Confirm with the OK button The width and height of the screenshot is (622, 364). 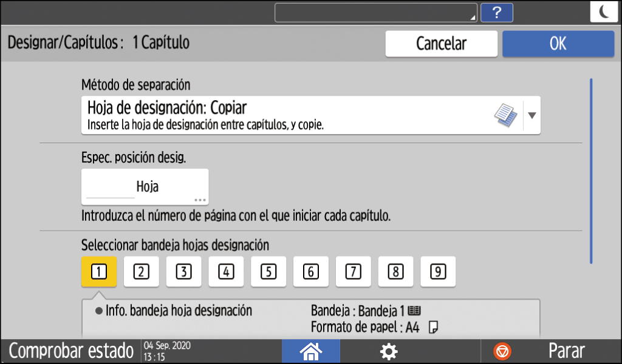click(x=558, y=44)
